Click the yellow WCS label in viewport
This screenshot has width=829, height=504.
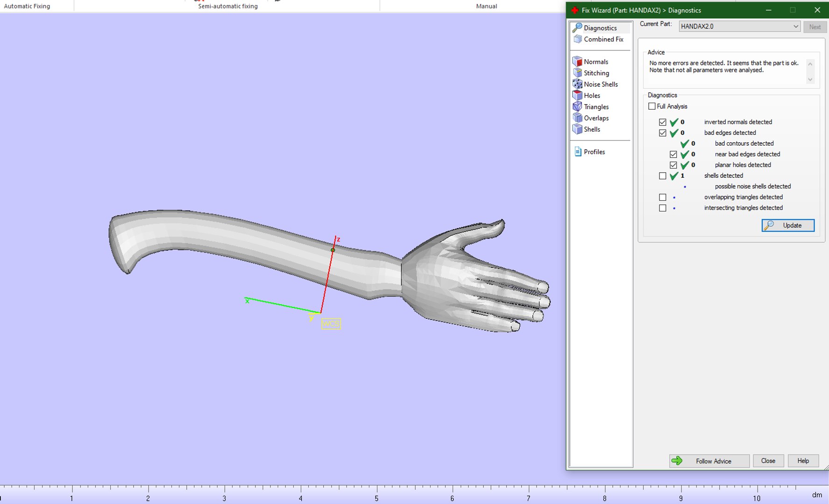coord(331,324)
